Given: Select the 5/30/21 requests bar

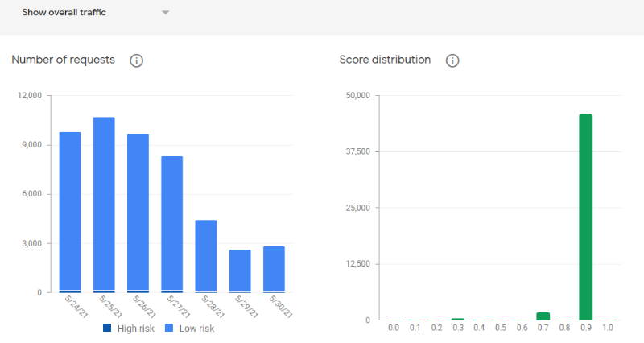Looking at the screenshot, I should tap(274, 269).
